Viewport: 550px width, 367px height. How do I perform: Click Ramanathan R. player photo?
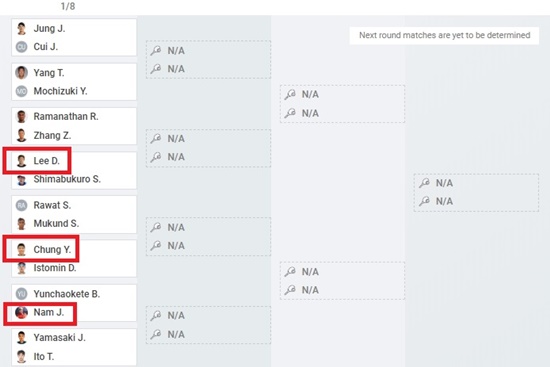pos(21,116)
